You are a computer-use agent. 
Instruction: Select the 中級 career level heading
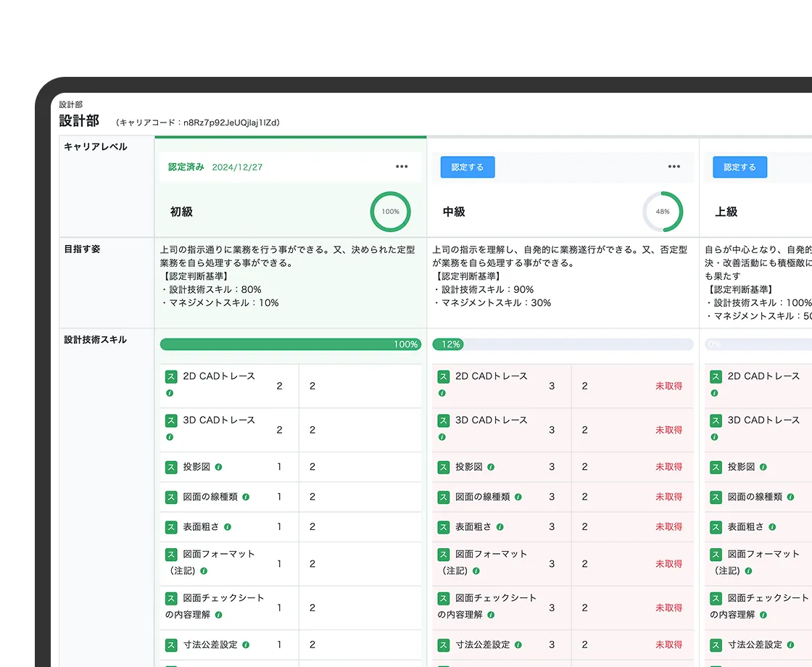(454, 212)
